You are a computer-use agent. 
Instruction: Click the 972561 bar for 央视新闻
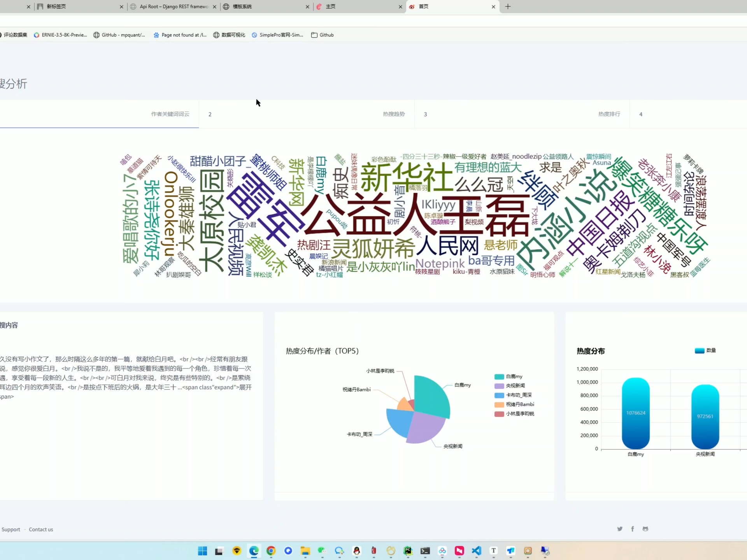coord(705,417)
